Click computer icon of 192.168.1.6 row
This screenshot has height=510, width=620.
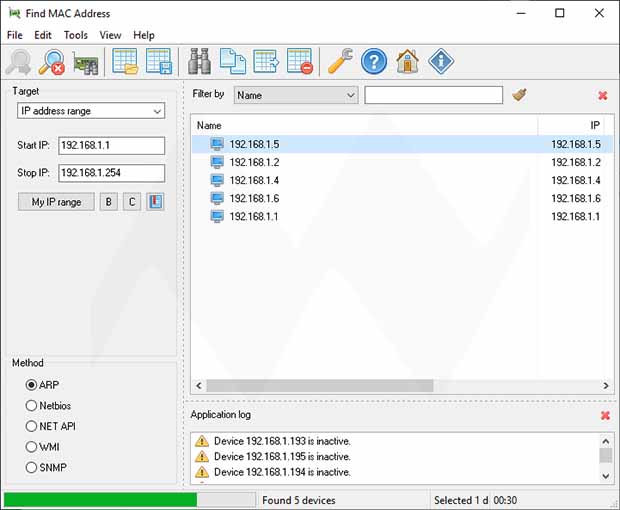(217, 198)
